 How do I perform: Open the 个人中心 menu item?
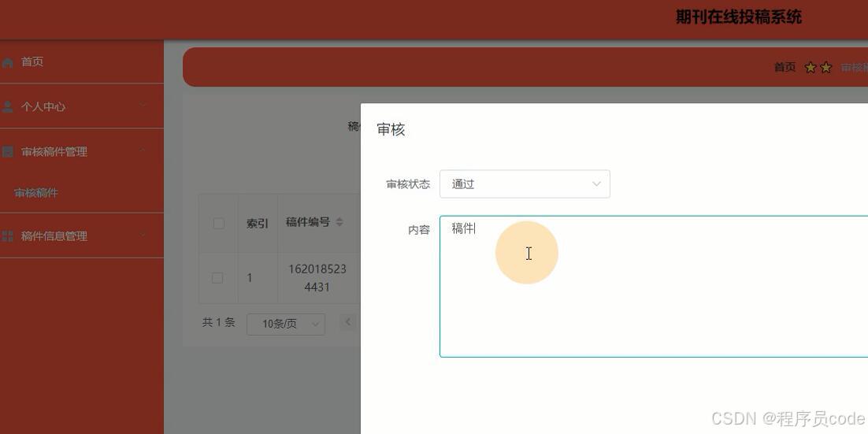[81, 106]
